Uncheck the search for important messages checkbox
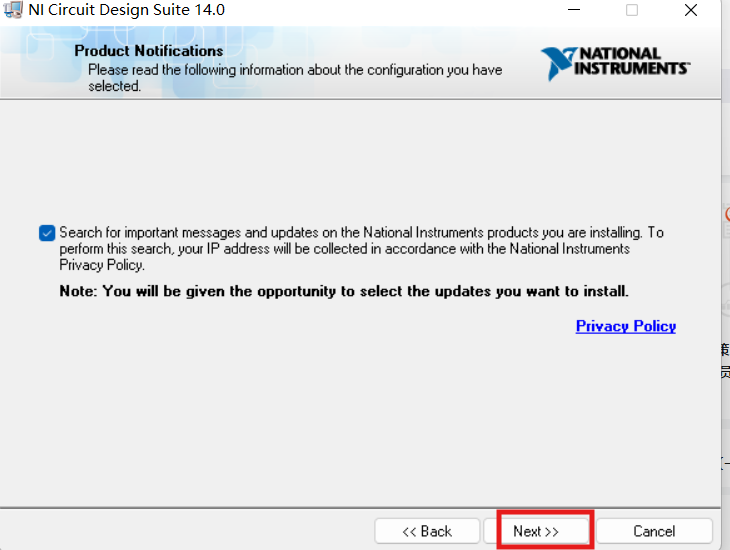 click(47, 233)
